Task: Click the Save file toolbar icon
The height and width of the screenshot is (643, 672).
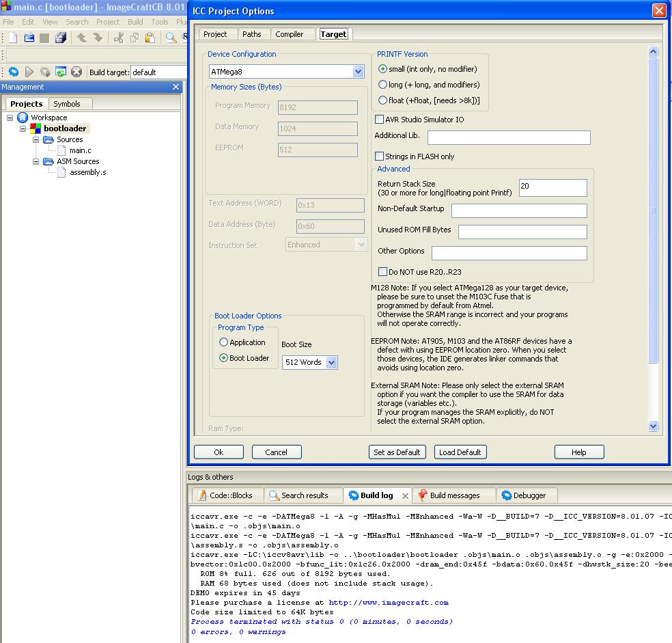Action: pos(44,38)
